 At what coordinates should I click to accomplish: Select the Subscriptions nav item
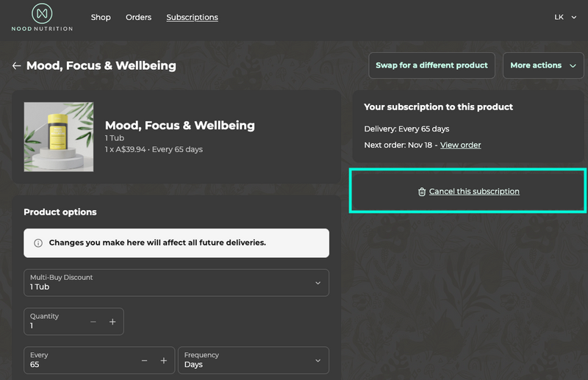192,17
